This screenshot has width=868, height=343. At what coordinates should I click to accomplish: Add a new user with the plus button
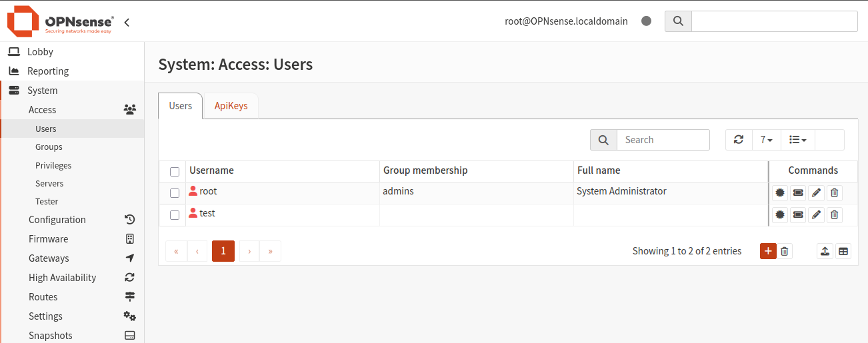pyautogui.click(x=768, y=251)
